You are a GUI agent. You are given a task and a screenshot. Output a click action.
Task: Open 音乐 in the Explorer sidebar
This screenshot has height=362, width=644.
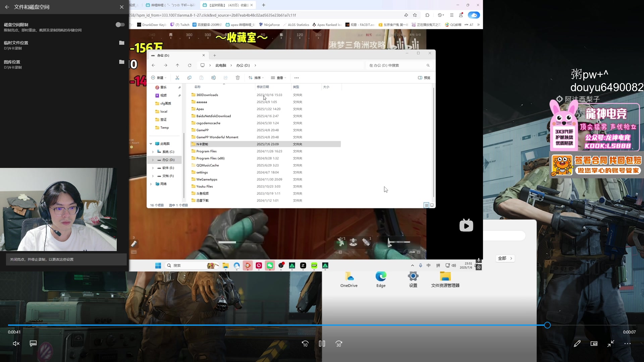[163, 87]
